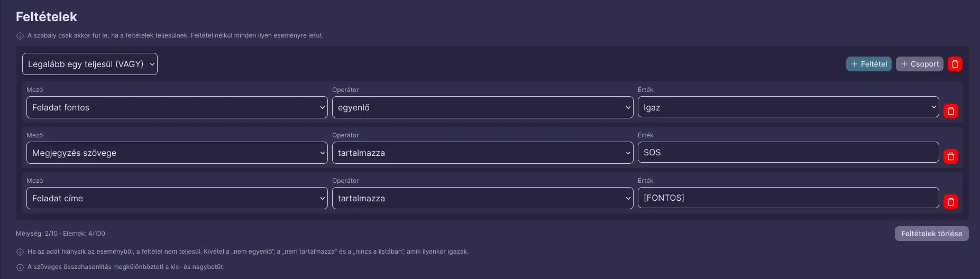
Task: Delete the Feladat fontos condition row
Action: click(x=950, y=111)
